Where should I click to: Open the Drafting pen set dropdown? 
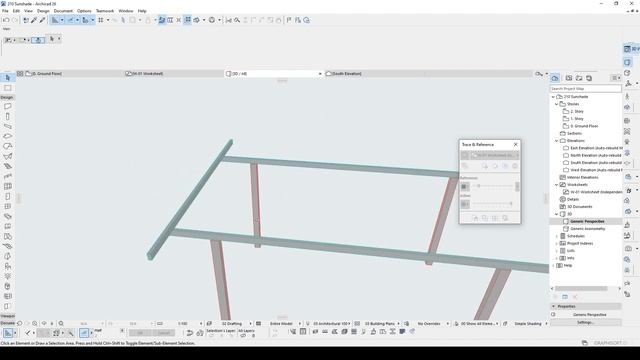click(x=250, y=323)
